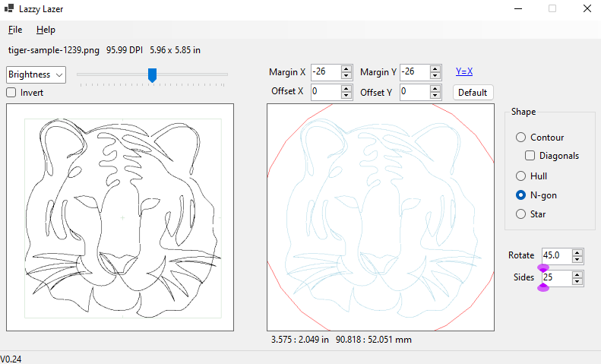Image resolution: width=601 pixels, height=364 pixels.
Task: Increase Margin X with up arrow
Action: [346, 69]
